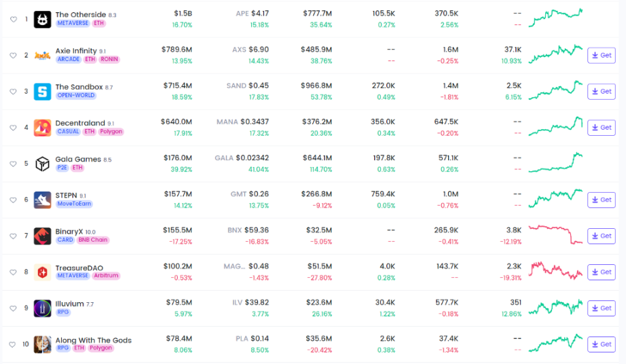Click the Decentraland logo icon
Screen dimensions: 626x364
(43, 127)
